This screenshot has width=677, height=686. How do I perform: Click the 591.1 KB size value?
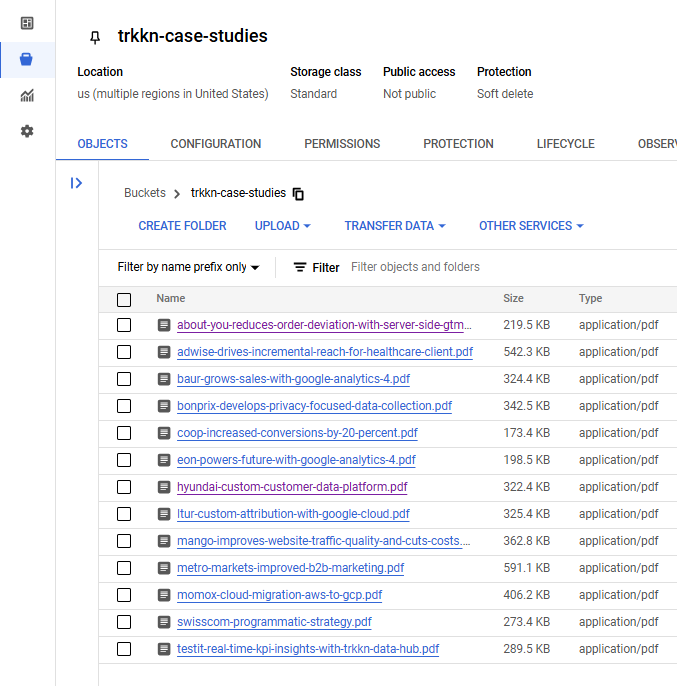coord(526,568)
